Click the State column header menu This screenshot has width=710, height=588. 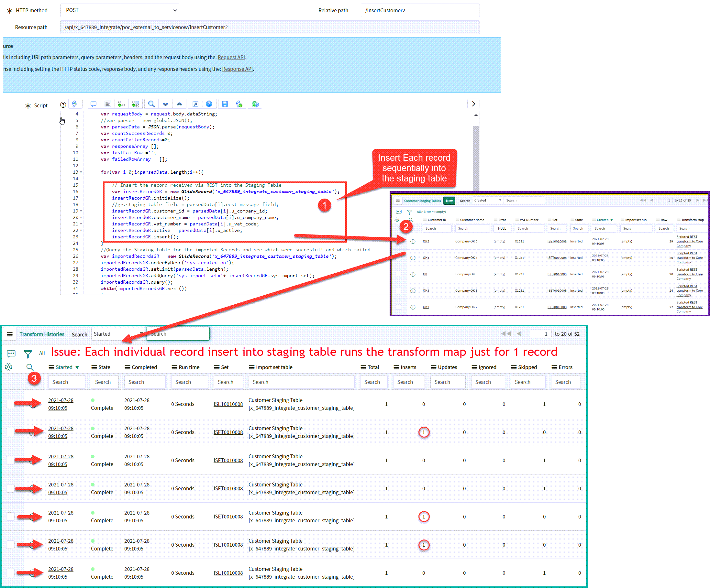coord(94,367)
